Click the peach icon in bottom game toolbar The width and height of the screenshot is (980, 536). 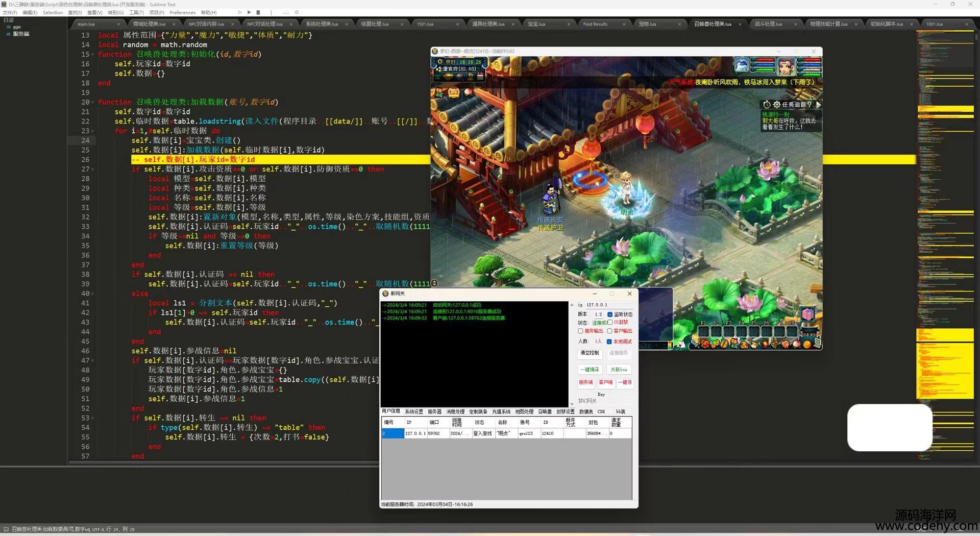(797, 344)
